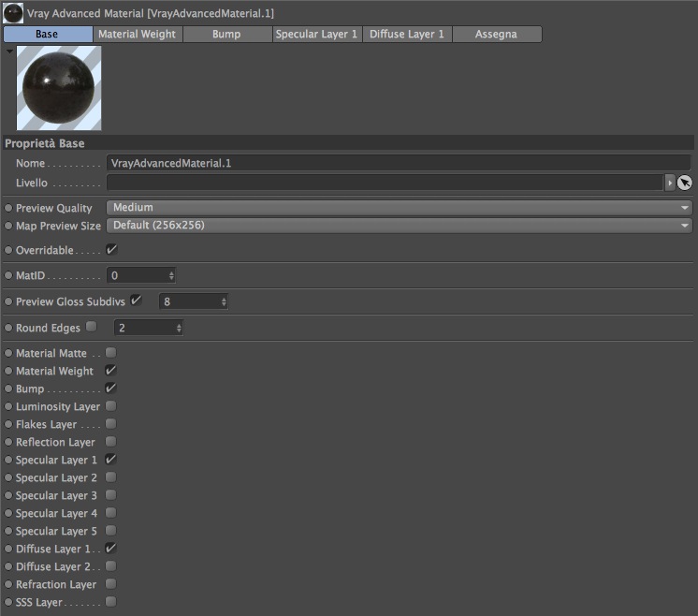The height and width of the screenshot is (616, 698).
Task: Click the material sphere icon in the title
Action: point(13,13)
